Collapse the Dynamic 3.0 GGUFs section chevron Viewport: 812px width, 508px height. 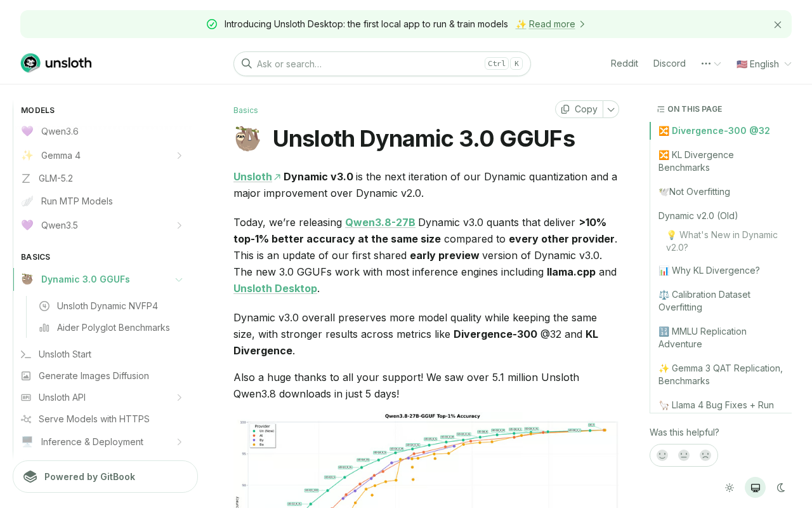179,279
